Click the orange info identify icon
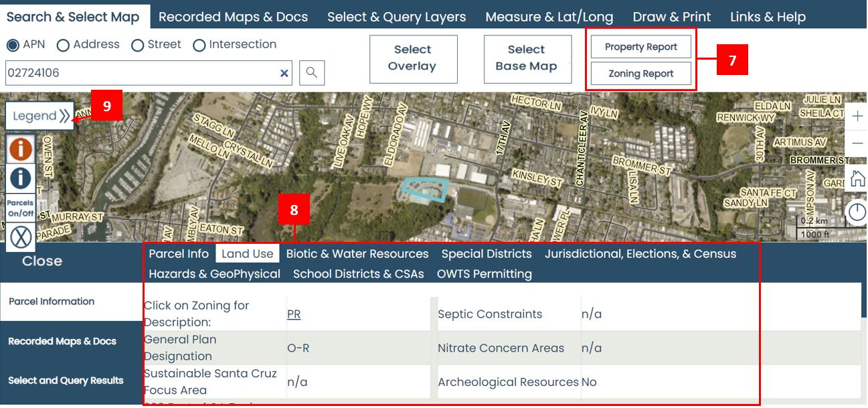This screenshot has width=868, height=408. coord(21,149)
